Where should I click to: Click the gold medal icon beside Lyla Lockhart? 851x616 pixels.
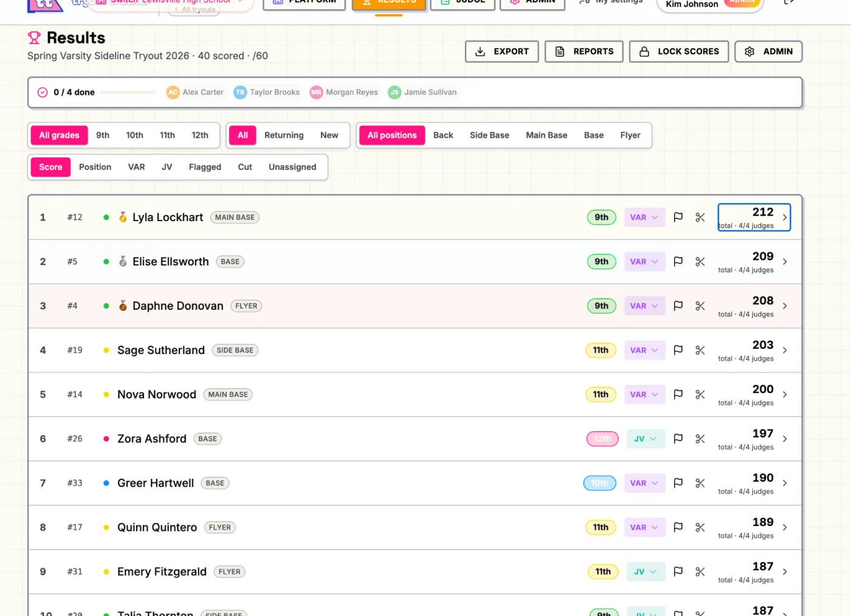pos(123,217)
